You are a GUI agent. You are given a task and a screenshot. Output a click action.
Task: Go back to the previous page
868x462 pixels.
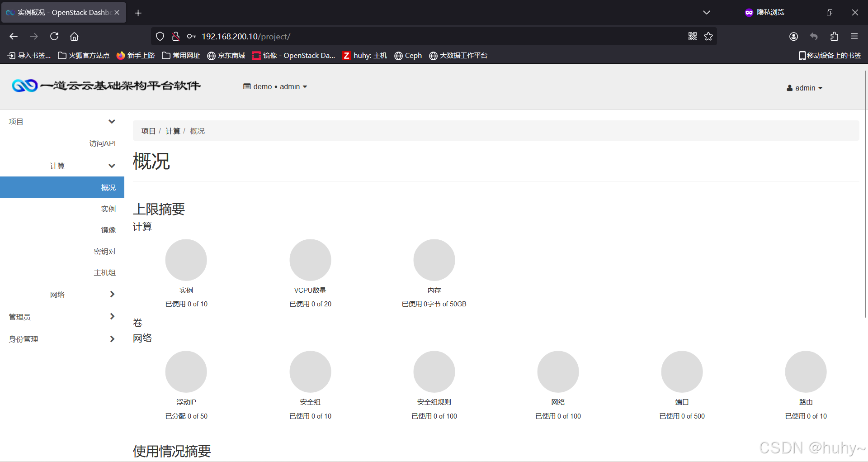[14, 36]
